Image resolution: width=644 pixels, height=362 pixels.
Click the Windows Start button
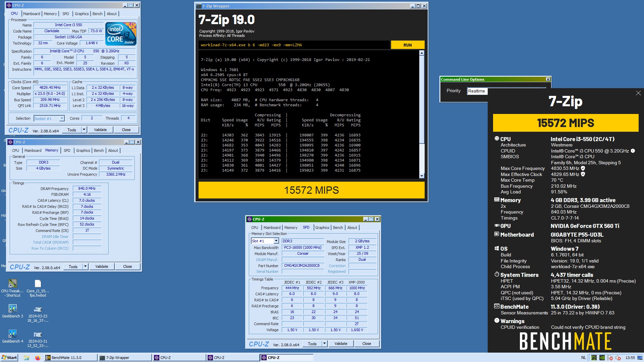tap(9, 358)
